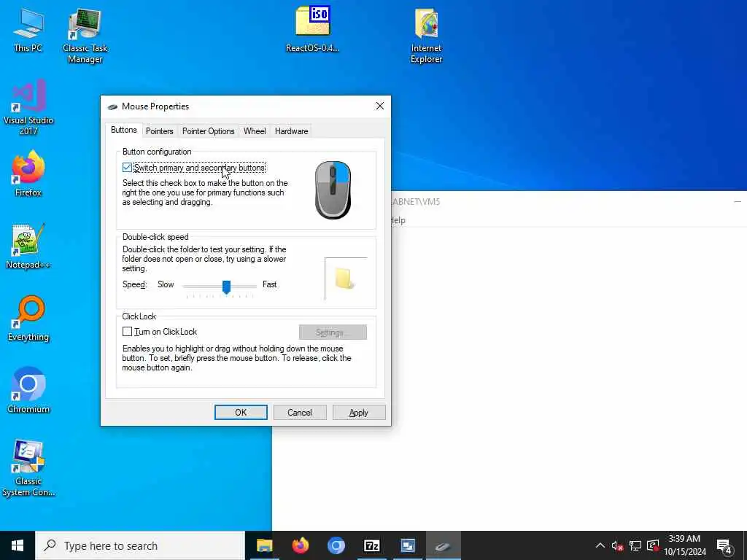Open Help menu in background window

[398, 220]
